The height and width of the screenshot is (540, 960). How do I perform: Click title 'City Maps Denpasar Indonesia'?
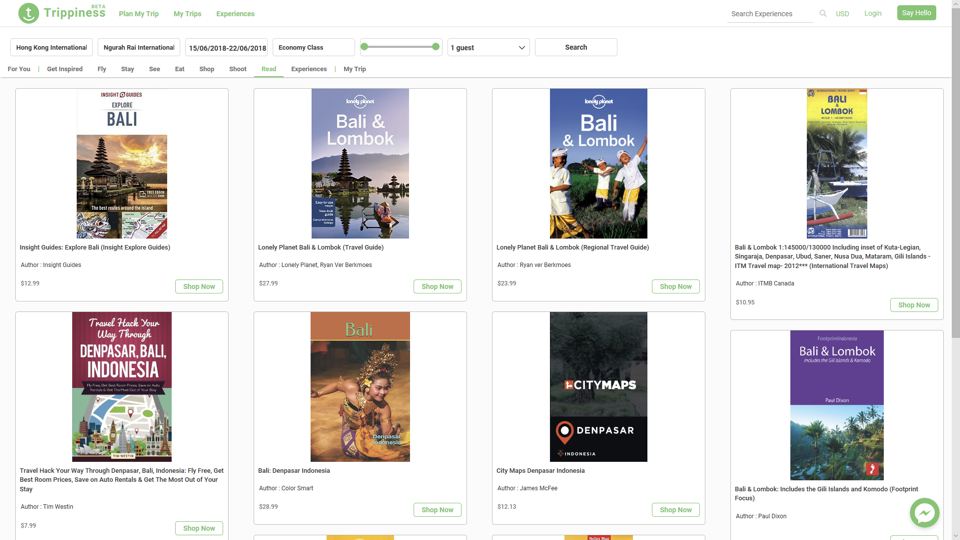click(541, 471)
